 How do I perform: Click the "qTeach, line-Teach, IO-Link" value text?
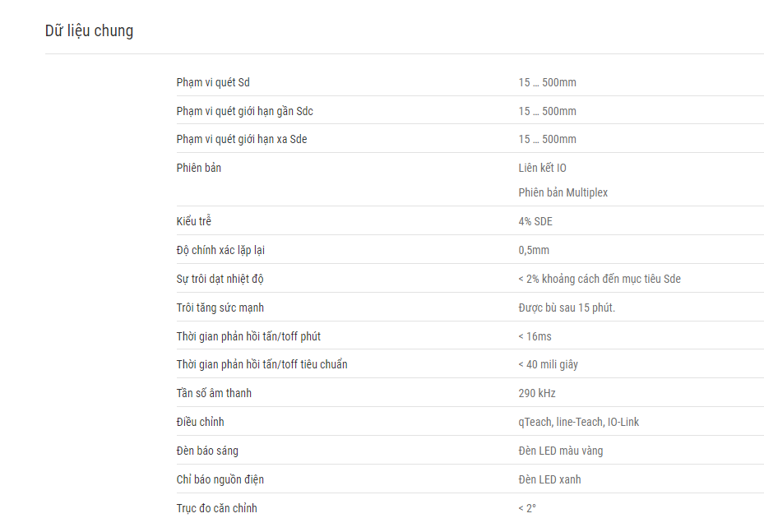(x=578, y=422)
